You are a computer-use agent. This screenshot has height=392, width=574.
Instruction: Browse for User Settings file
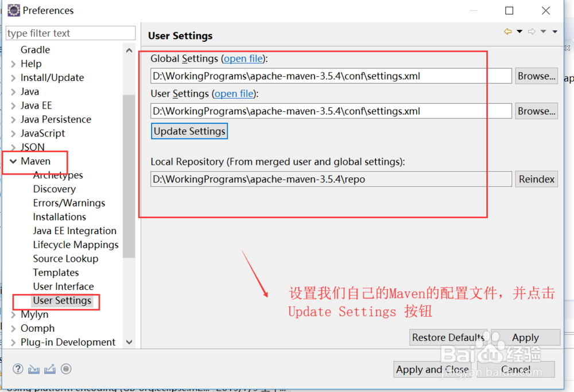coord(536,111)
